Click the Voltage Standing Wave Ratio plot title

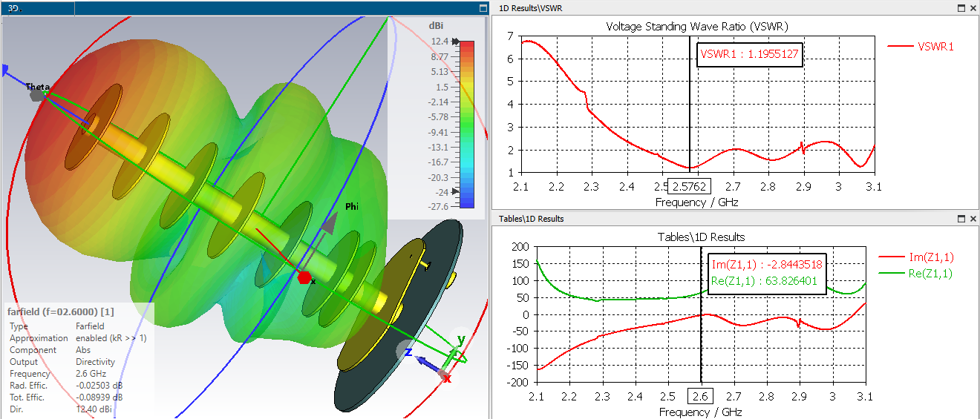pos(697,26)
